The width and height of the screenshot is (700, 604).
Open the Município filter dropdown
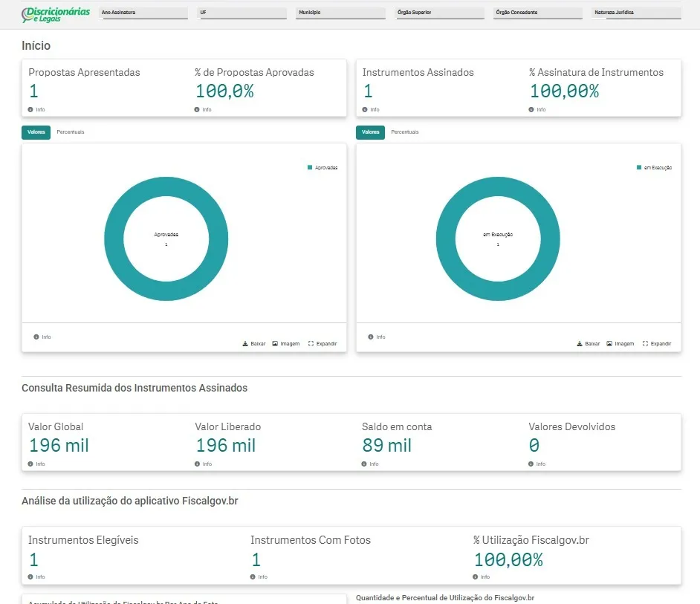(x=341, y=13)
